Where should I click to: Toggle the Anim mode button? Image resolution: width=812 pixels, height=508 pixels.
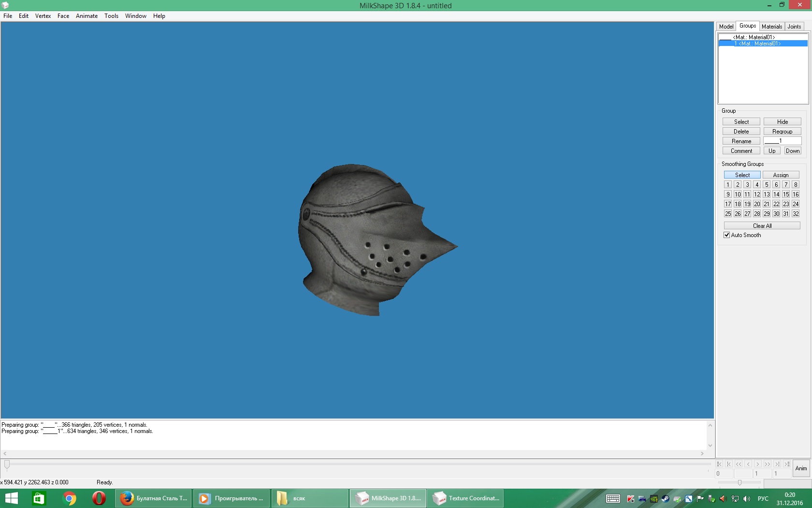pos(801,468)
